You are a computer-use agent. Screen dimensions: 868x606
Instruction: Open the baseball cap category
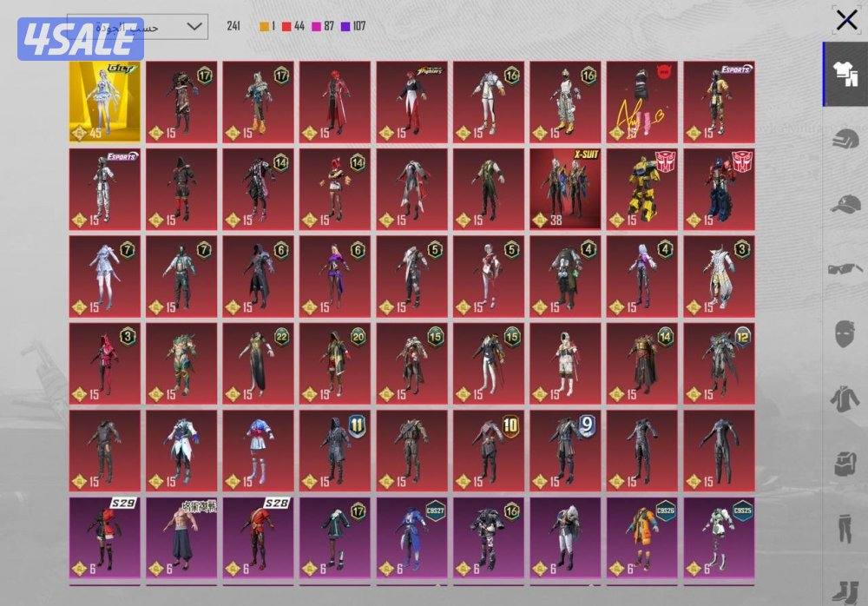coord(845,205)
